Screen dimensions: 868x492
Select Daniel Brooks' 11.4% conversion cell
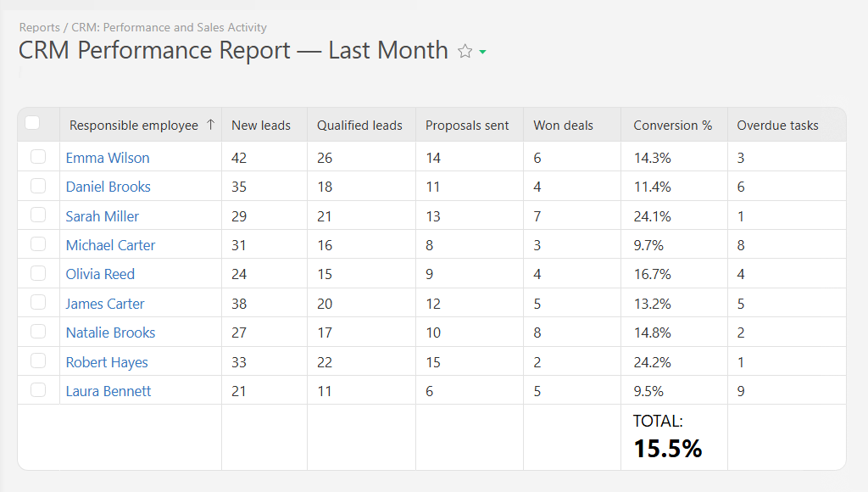674,186
